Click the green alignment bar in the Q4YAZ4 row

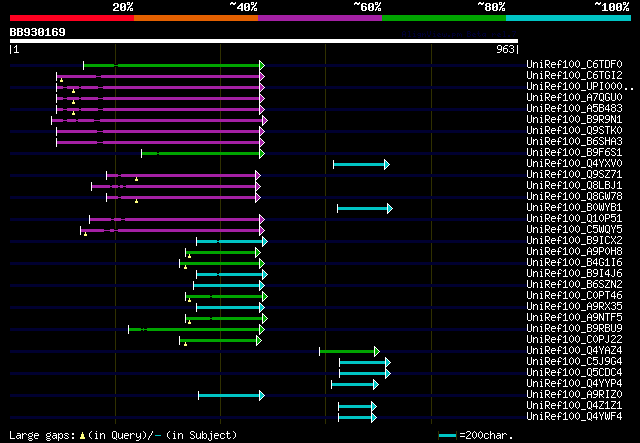[349, 352]
